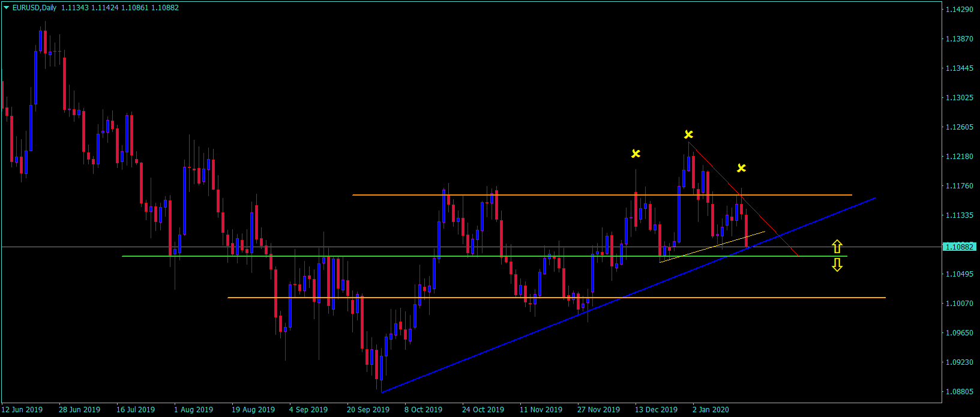Select the yellow down arrow object
This screenshot has height=417, width=980.
(x=837, y=265)
